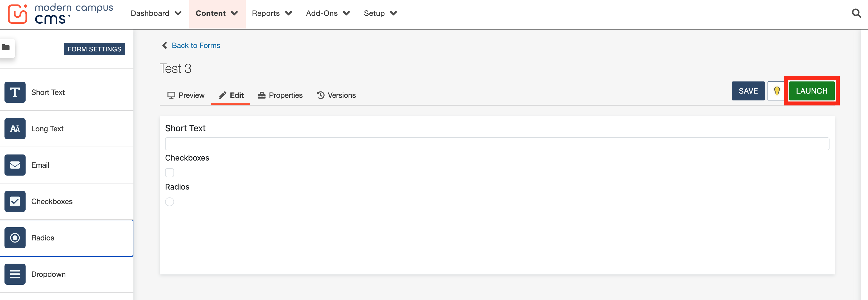Viewport: 868px width, 300px height.
Task: Switch to the Preview tab
Action: 186,95
